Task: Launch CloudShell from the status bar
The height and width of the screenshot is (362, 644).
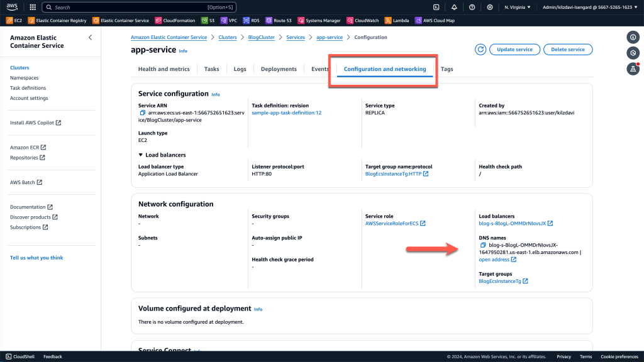Action: click(19, 356)
